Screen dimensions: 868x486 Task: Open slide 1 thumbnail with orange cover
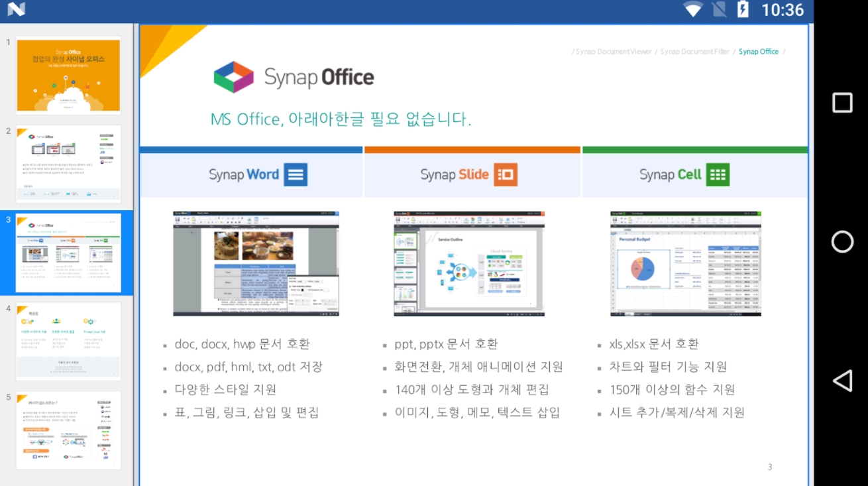tap(68, 75)
